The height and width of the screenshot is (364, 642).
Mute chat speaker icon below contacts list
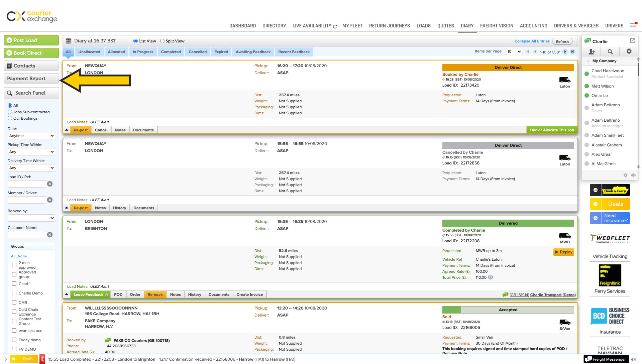coord(633,175)
